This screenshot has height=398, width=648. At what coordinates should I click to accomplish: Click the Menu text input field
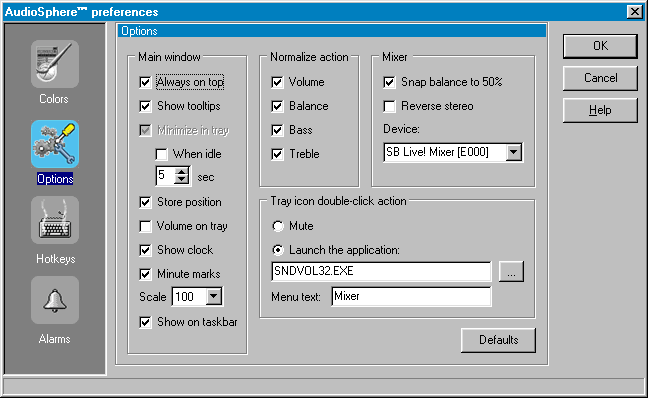tap(411, 296)
